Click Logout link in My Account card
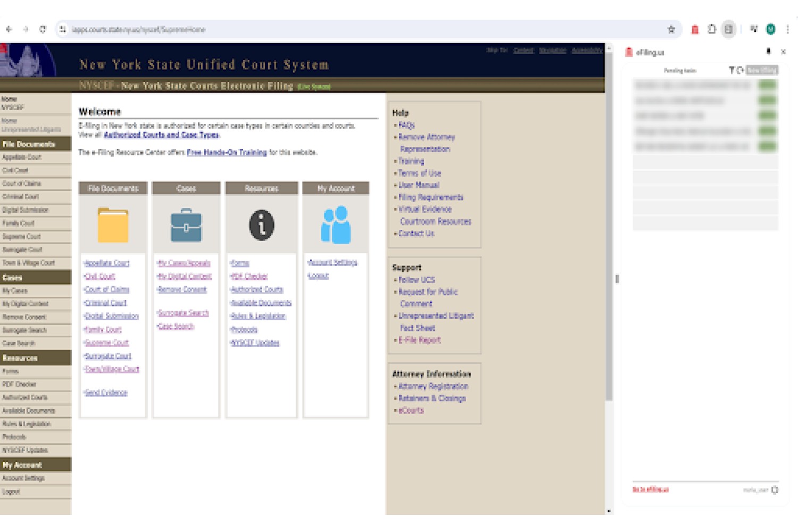Screen dimensions: 798x532 coord(319,276)
